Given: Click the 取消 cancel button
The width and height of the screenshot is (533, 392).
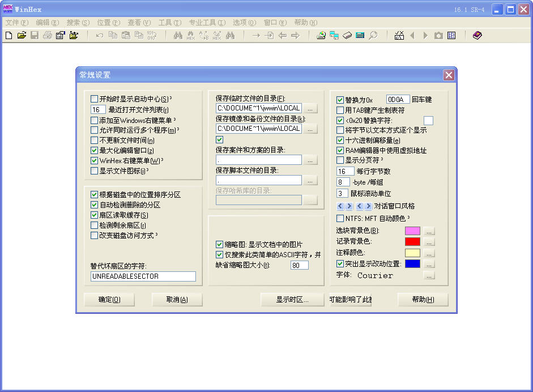Looking at the screenshot, I should tap(177, 300).
